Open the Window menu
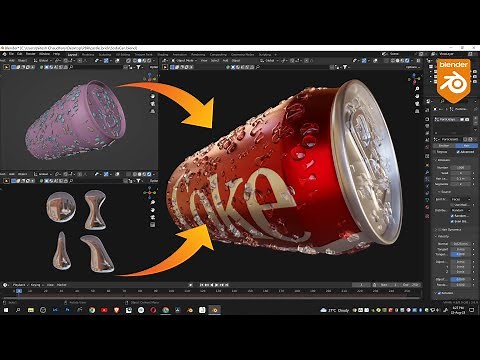Screen dimensions: 480x360 point(44,54)
